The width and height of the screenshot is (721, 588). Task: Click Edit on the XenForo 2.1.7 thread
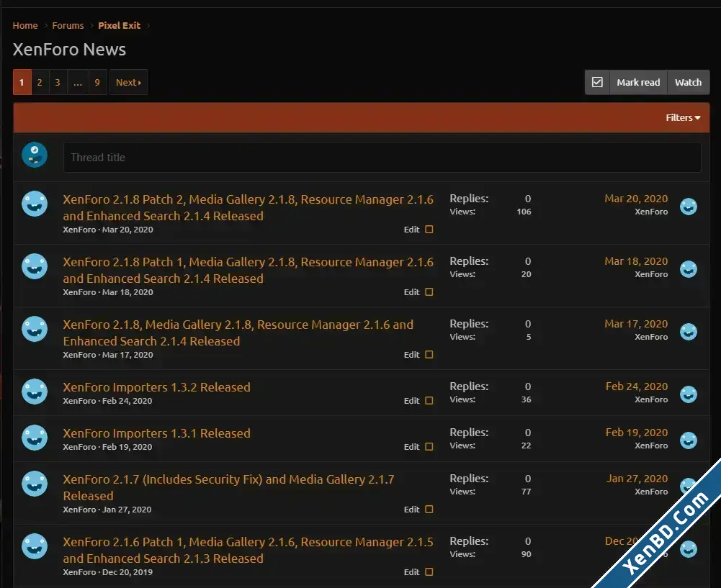point(411,510)
